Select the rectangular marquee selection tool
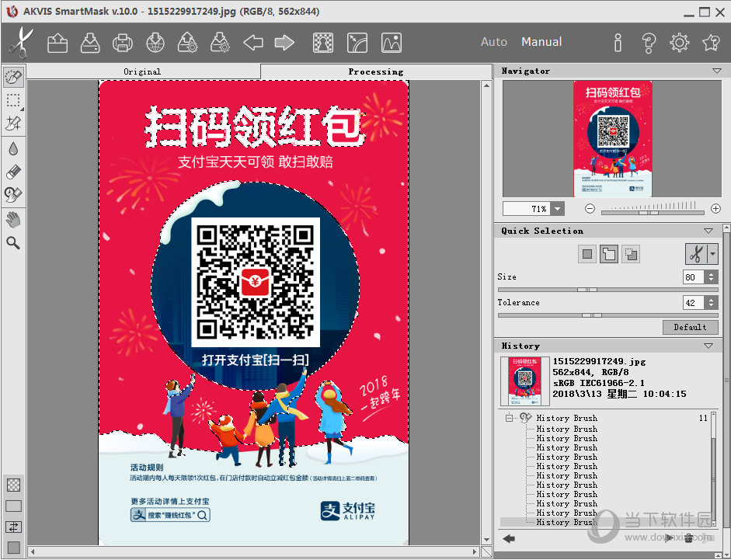The image size is (731, 560). 13,99
